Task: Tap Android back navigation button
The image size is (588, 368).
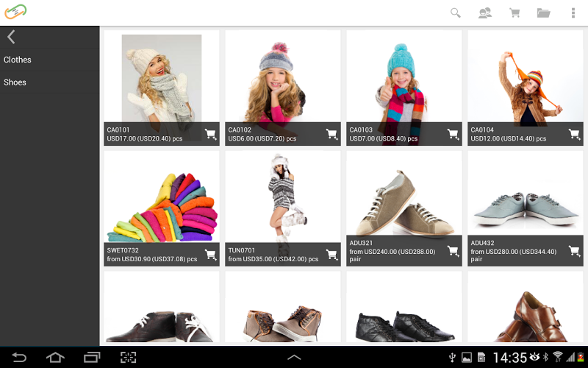Action: pyautogui.click(x=18, y=357)
